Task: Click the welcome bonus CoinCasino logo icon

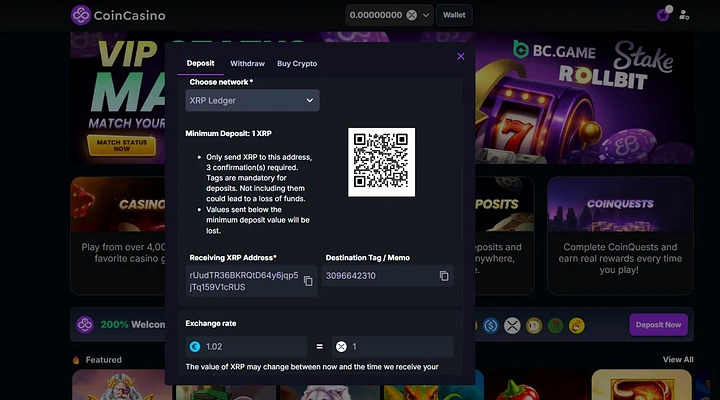Action: click(84, 325)
